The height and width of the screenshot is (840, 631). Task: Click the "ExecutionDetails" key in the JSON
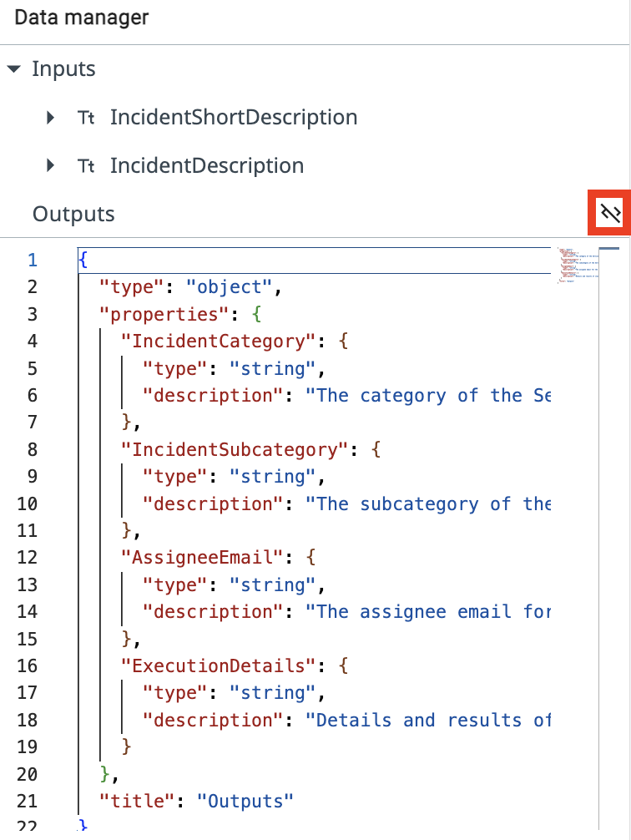[x=218, y=665]
